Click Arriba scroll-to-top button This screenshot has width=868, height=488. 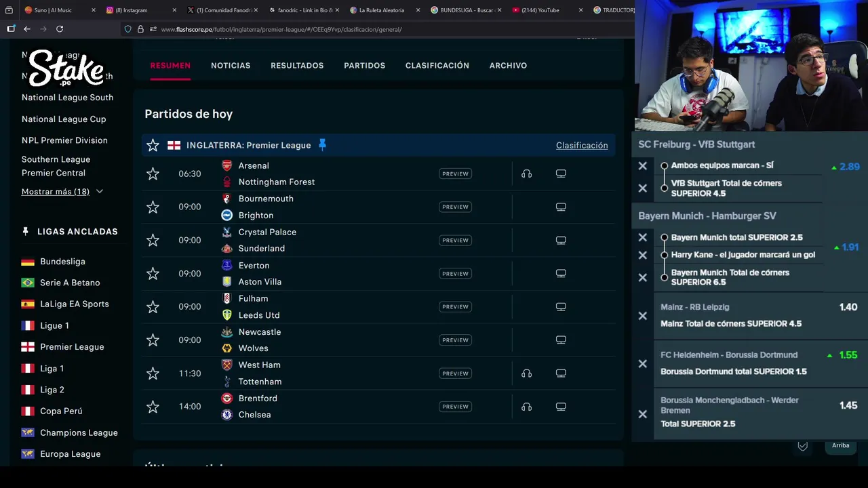pos(841,445)
